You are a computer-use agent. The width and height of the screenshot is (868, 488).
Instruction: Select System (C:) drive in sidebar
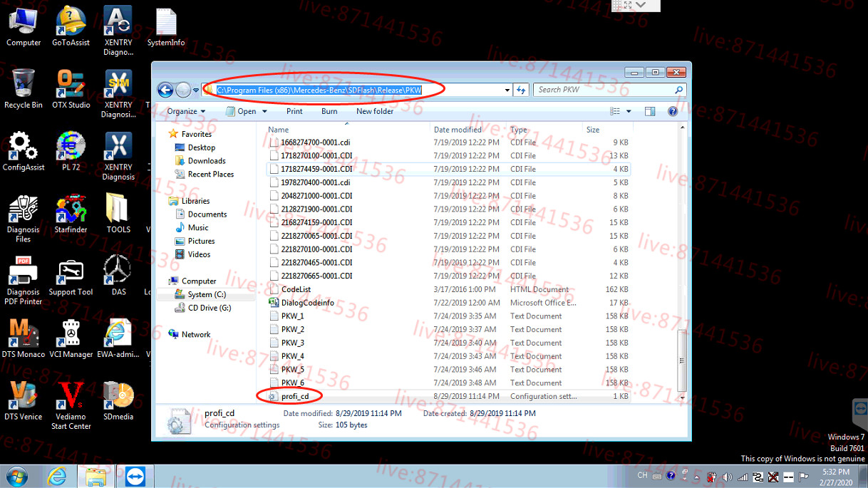click(207, 295)
